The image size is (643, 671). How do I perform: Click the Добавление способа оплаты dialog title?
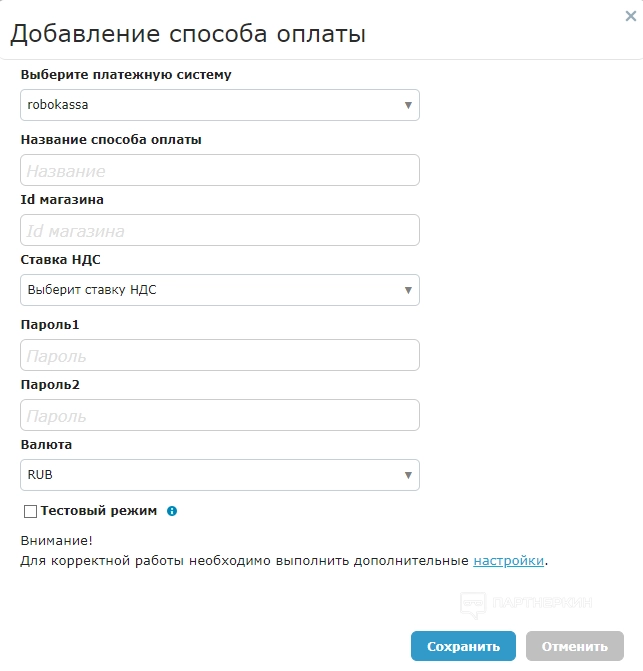[x=188, y=35]
